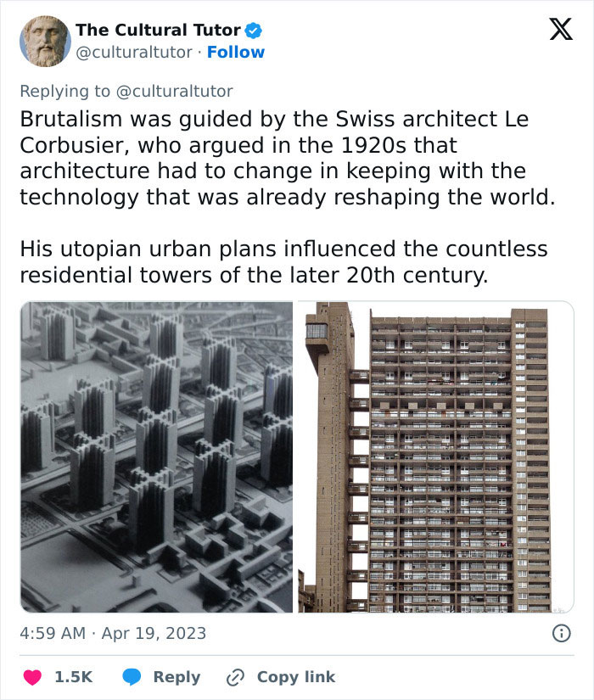Click the blue verified badge next to the name
594x700 pixels.
251,30
